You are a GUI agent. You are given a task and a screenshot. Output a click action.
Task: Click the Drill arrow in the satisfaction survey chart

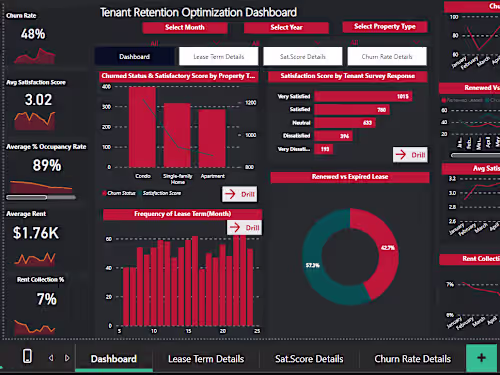[x=410, y=155]
